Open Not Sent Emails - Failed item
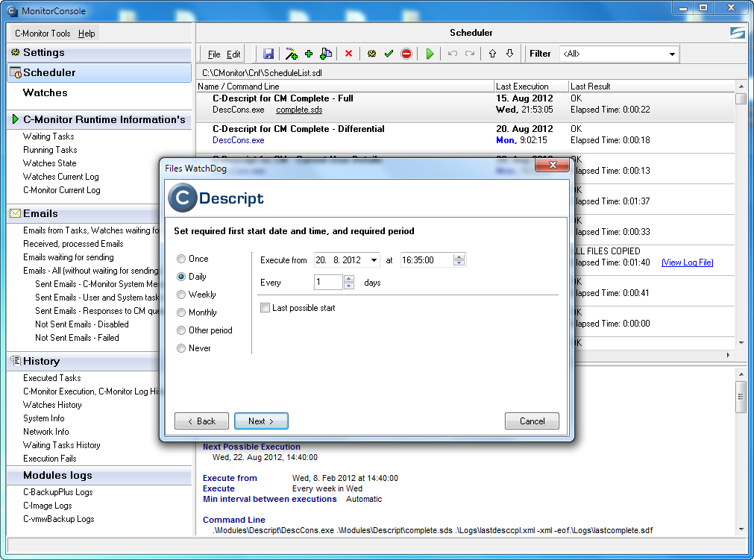The width and height of the screenshot is (754, 560). pyautogui.click(x=77, y=338)
